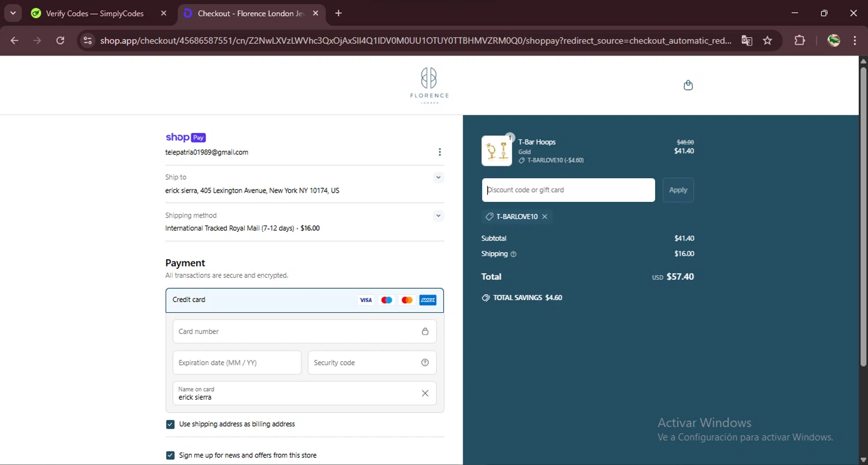Focus the Discount code or gift card field
Screen dimensions: 868x465
(x=568, y=190)
